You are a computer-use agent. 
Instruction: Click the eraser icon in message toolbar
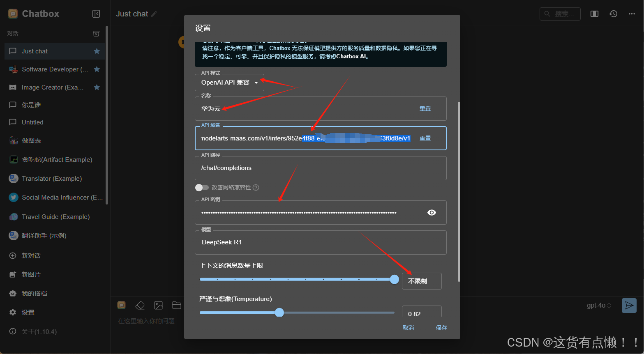click(x=140, y=305)
